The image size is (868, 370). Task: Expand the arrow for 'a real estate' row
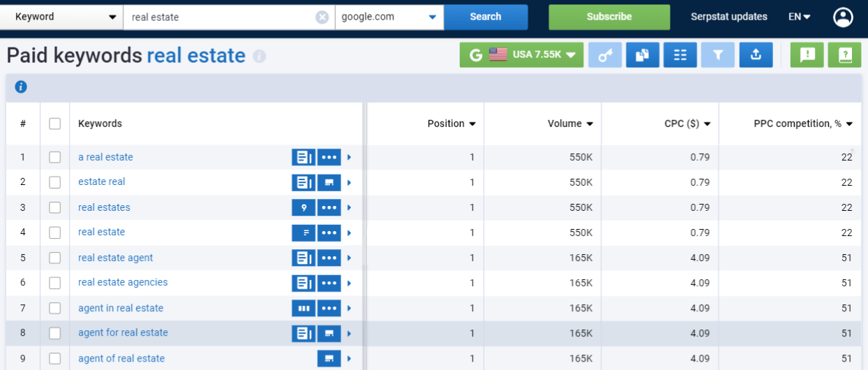[x=349, y=157]
